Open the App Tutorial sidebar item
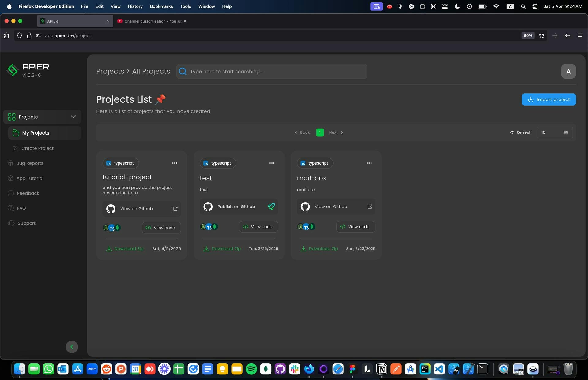This screenshot has height=380, width=588. click(x=30, y=178)
